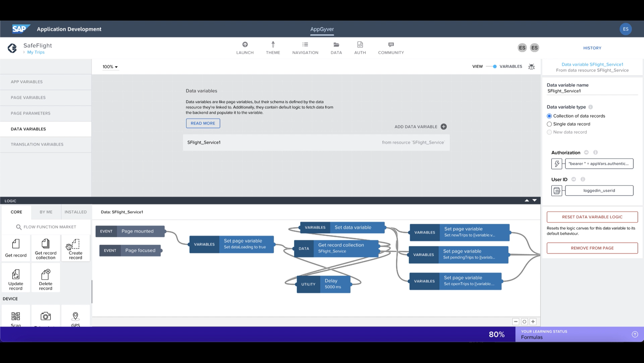This screenshot has height=363, width=644.
Task: Open the Community chat icon
Action: click(x=391, y=45)
